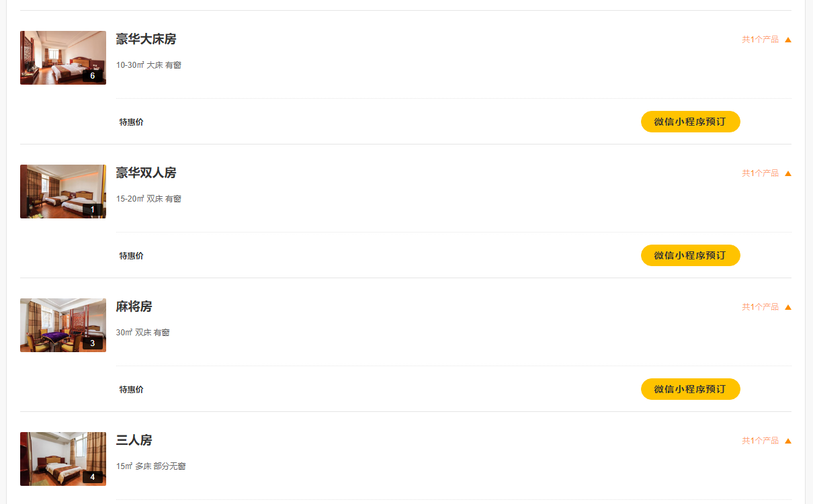
Task: Click the 豪华双人房 room title
Action: pyautogui.click(x=146, y=173)
